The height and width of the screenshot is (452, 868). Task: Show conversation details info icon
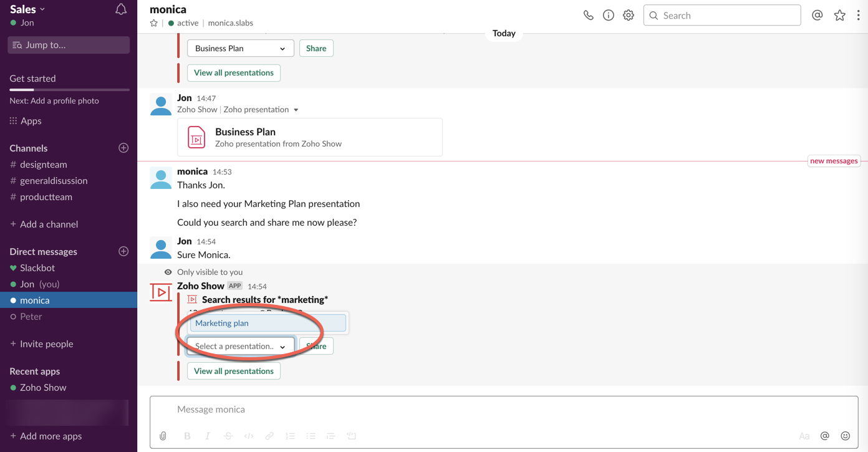click(608, 16)
